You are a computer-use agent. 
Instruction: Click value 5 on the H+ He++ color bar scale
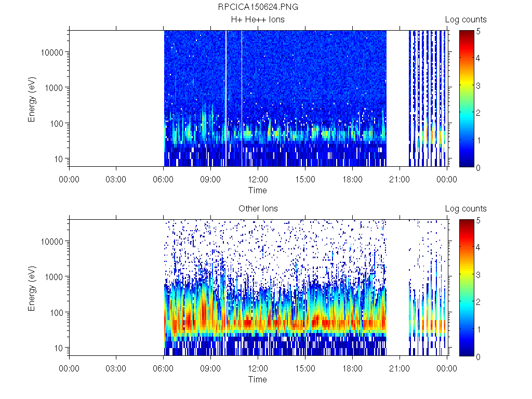(x=478, y=31)
